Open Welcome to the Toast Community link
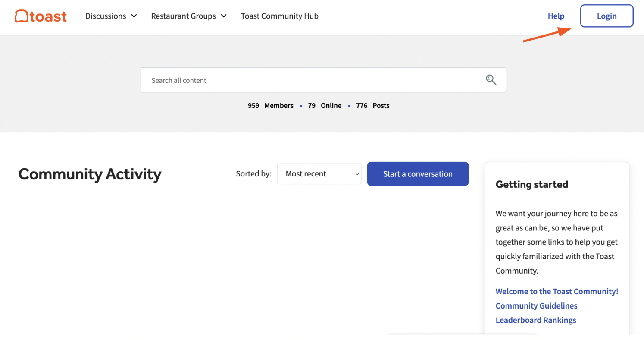The height and width of the screenshot is (340, 644). coord(556,291)
